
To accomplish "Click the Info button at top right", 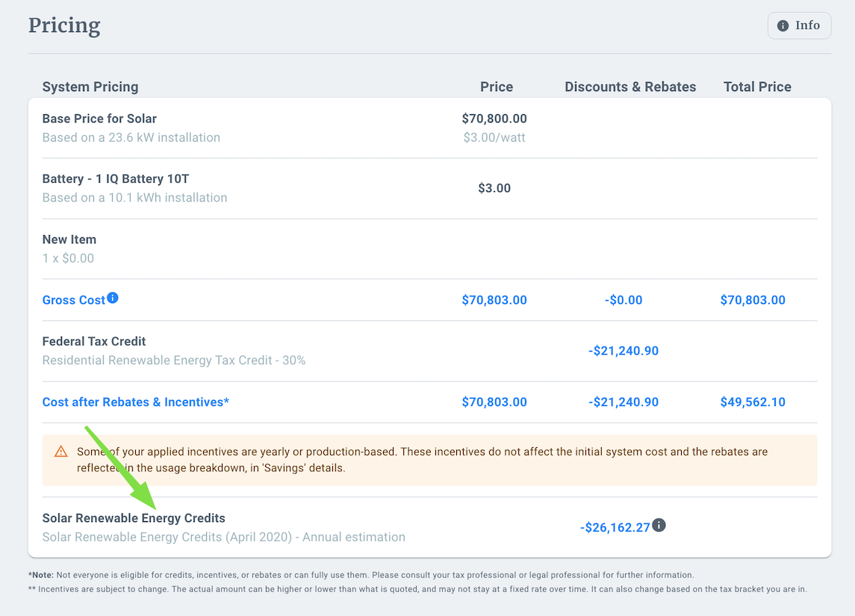I will coord(799,25).
